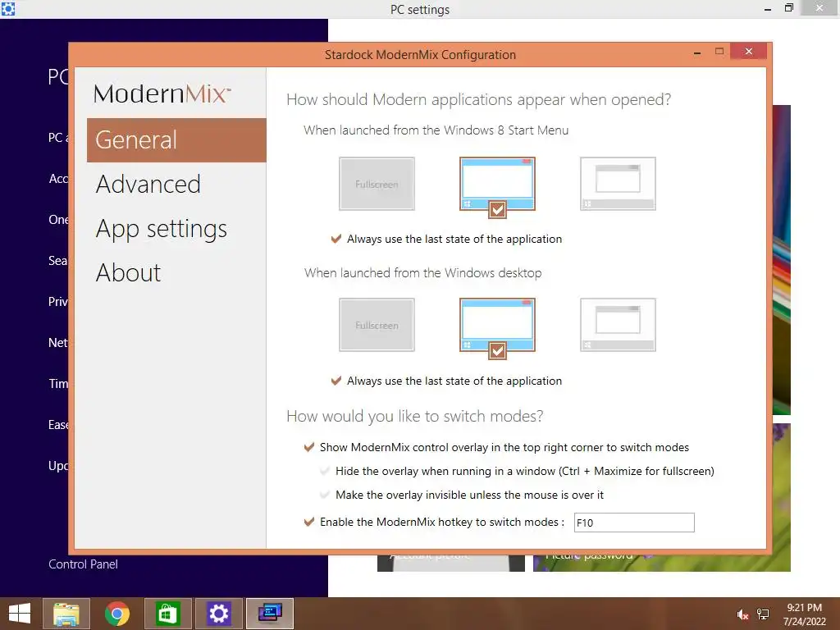Launch Google Chrome from taskbar
The height and width of the screenshot is (630, 840).
(x=116, y=614)
